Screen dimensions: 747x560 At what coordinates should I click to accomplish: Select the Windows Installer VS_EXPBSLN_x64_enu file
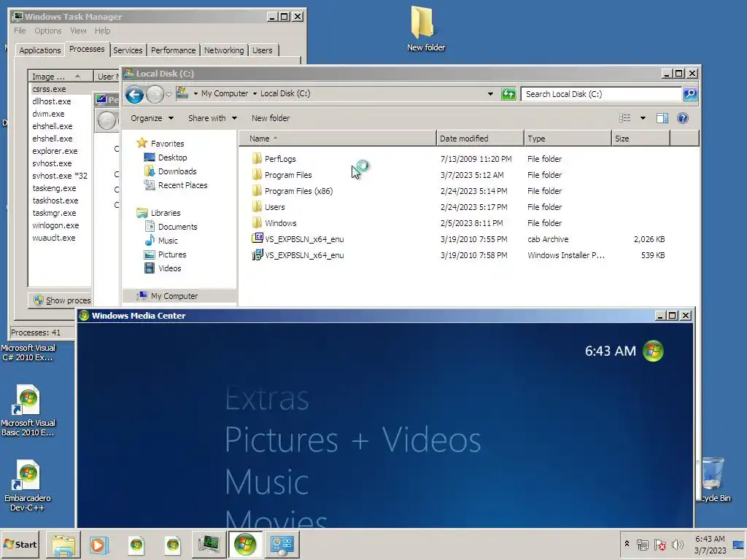[304, 255]
